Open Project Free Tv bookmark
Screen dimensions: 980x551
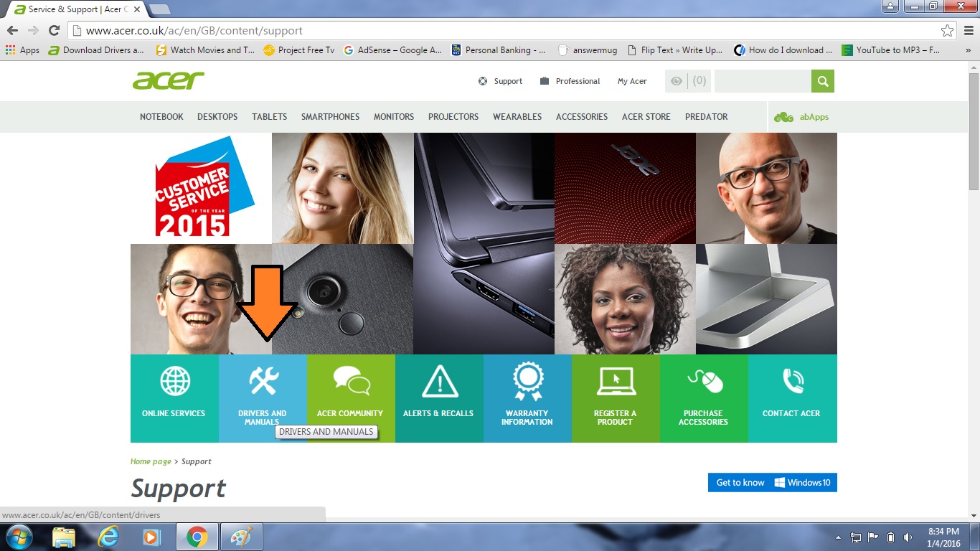coord(299,50)
